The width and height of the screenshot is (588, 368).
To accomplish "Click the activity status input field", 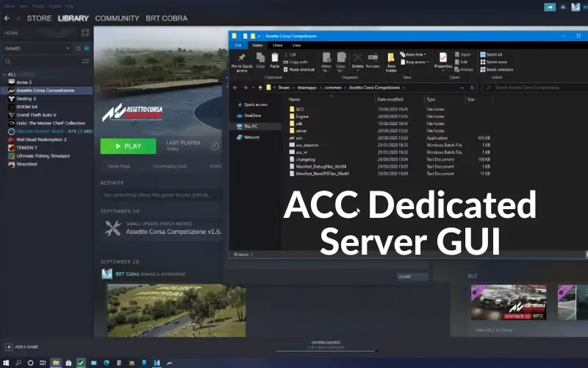I will coord(161,195).
